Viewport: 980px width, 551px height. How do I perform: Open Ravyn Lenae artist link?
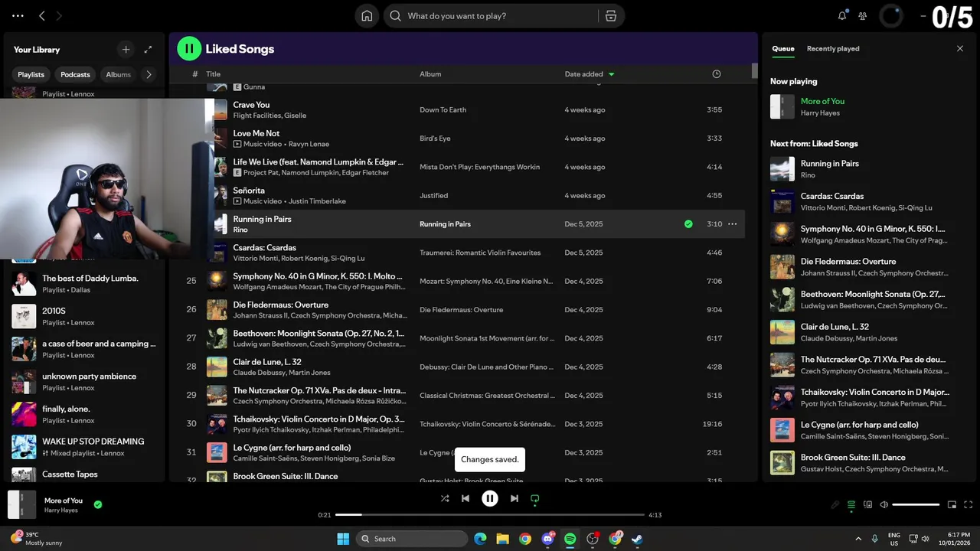click(x=310, y=144)
